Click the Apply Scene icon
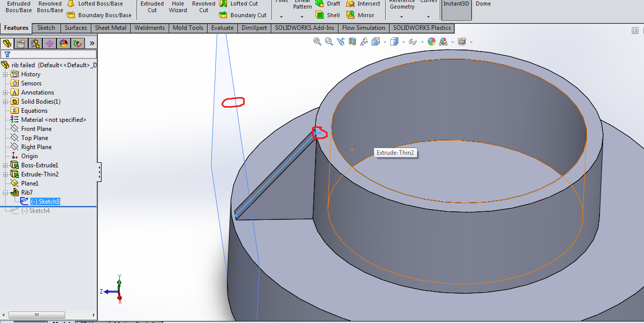The height and width of the screenshot is (323, 644). (x=443, y=41)
